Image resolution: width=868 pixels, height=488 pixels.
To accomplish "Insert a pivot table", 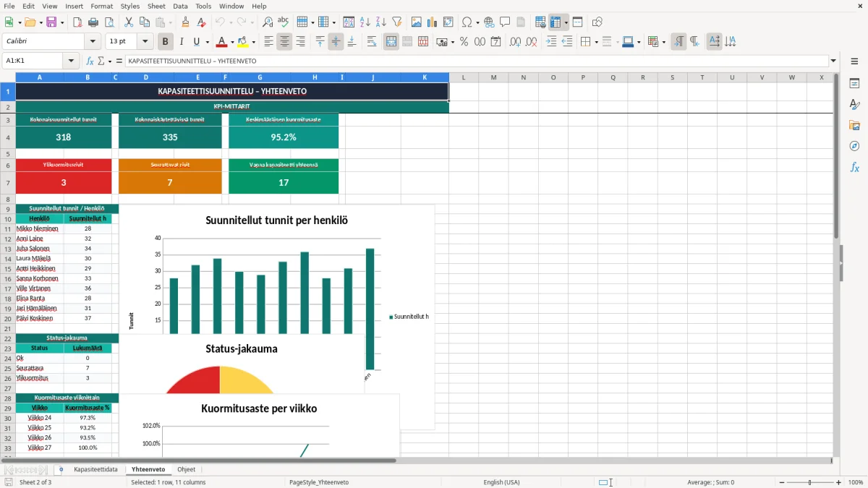I will point(448,22).
